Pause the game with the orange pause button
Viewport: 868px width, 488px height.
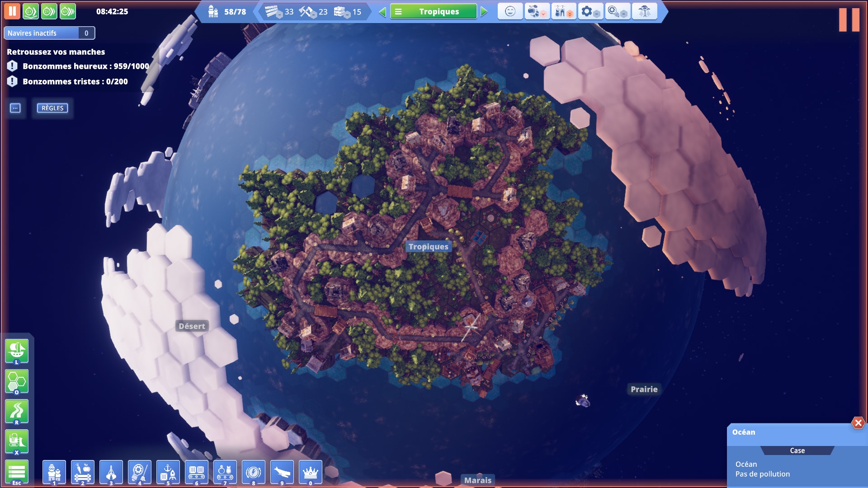click(x=12, y=11)
